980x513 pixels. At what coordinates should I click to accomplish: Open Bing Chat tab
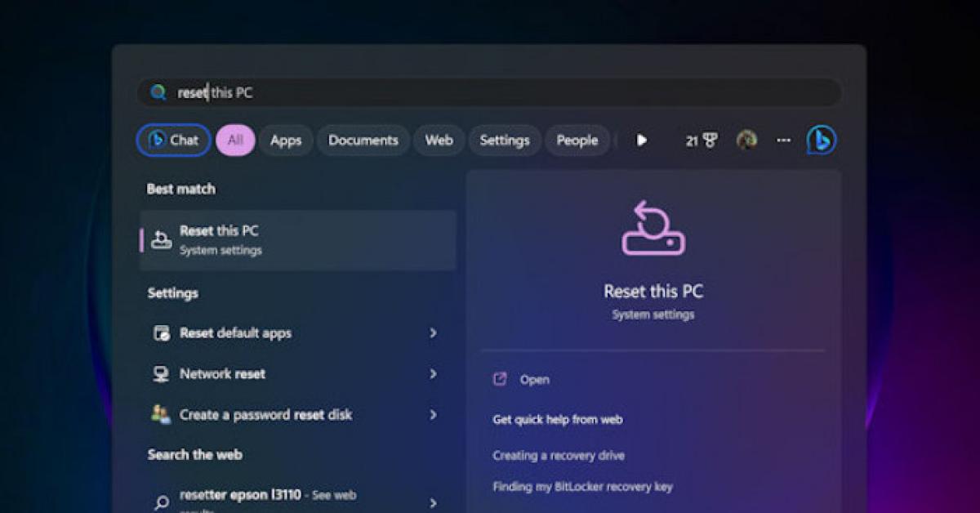click(174, 141)
